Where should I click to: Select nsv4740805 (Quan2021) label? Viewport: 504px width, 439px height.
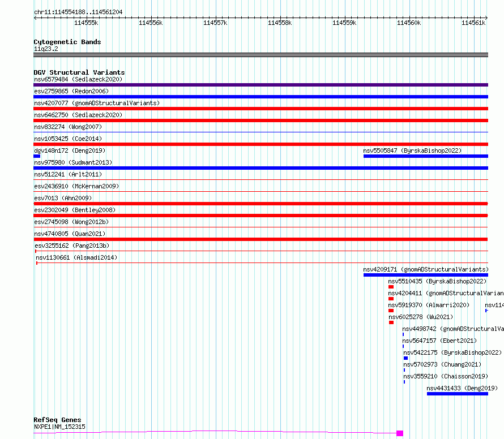click(70, 234)
